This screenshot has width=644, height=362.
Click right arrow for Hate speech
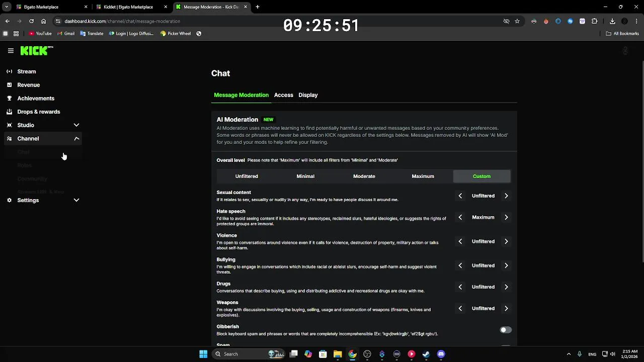[506, 217]
